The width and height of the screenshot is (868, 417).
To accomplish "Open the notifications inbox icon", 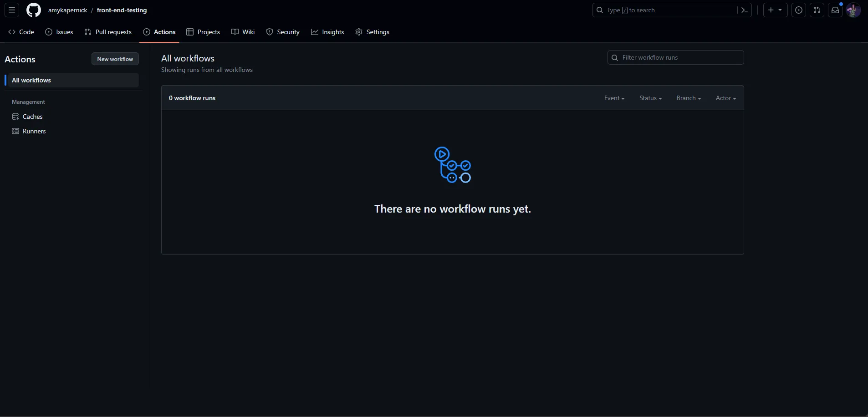I will [x=835, y=10].
